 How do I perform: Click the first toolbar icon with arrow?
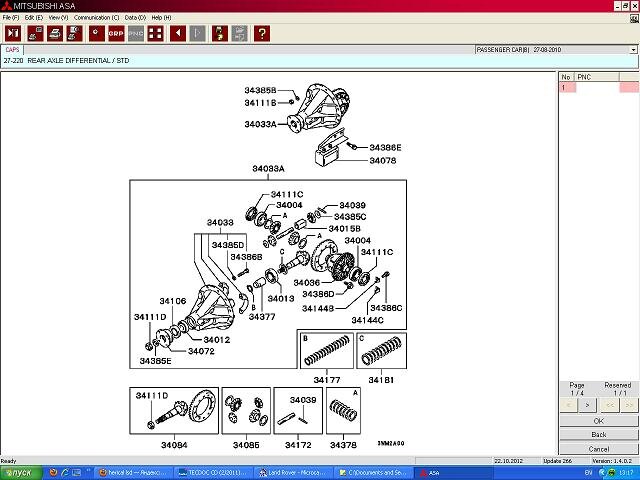click(13, 33)
